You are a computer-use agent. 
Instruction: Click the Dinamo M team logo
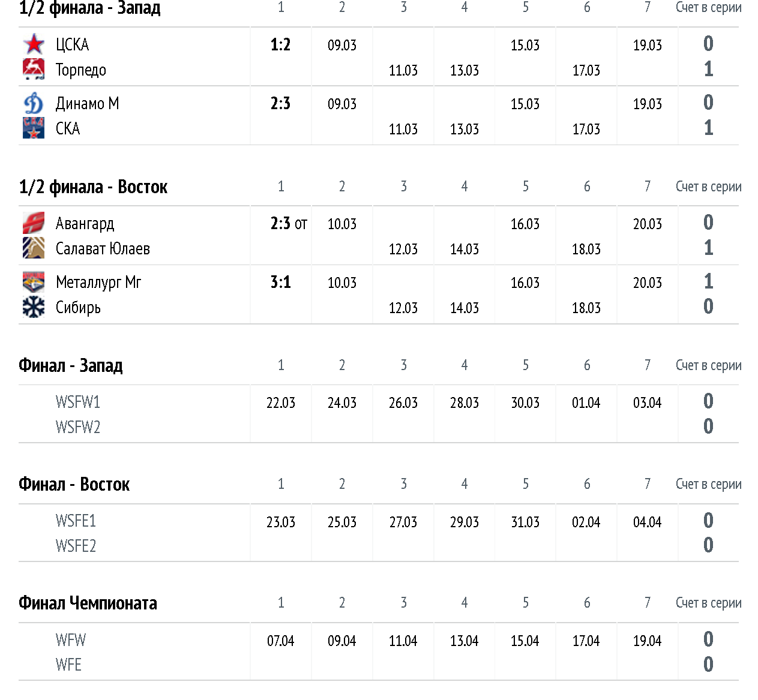tap(34, 103)
